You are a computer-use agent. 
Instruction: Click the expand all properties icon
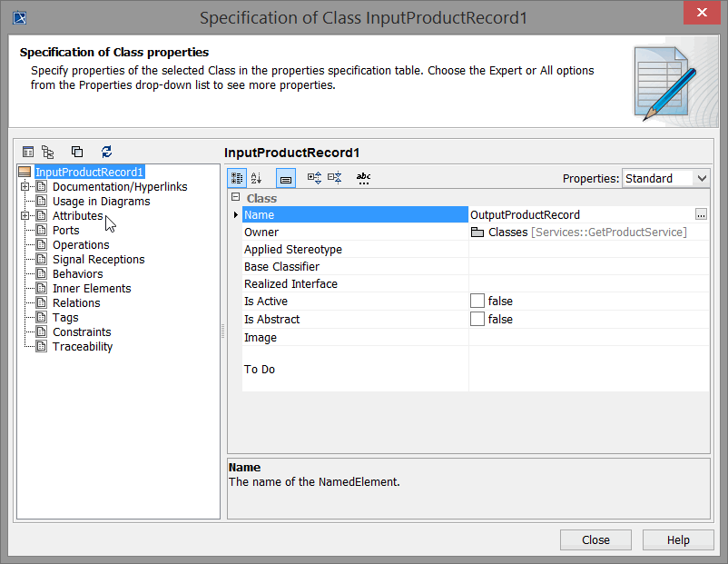(x=314, y=179)
